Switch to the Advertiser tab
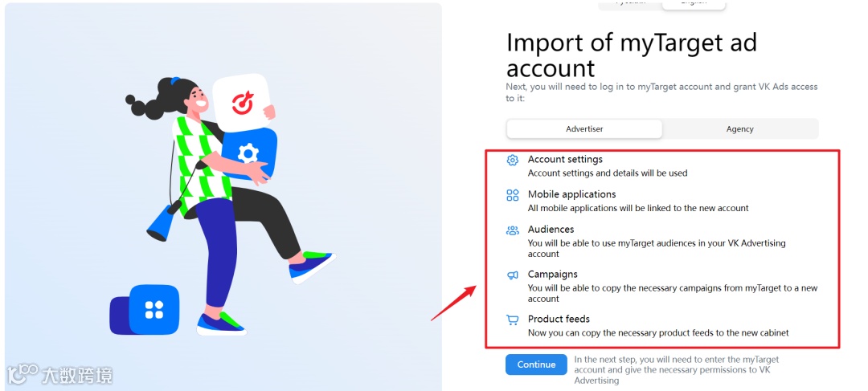 [x=584, y=128]
